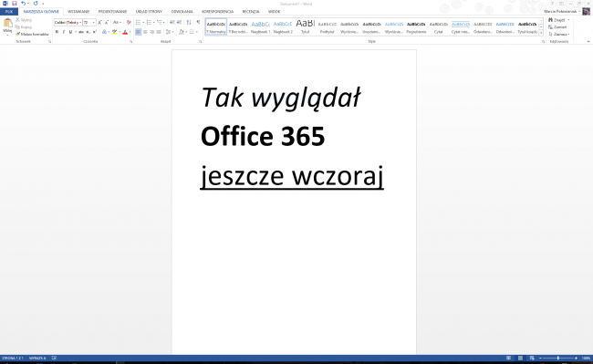The width and height of the screenshot is (593, 364).
Task: Open the Zaznacz (Select) dropdown
Action: pyautogui.click(x=559, y=34)
